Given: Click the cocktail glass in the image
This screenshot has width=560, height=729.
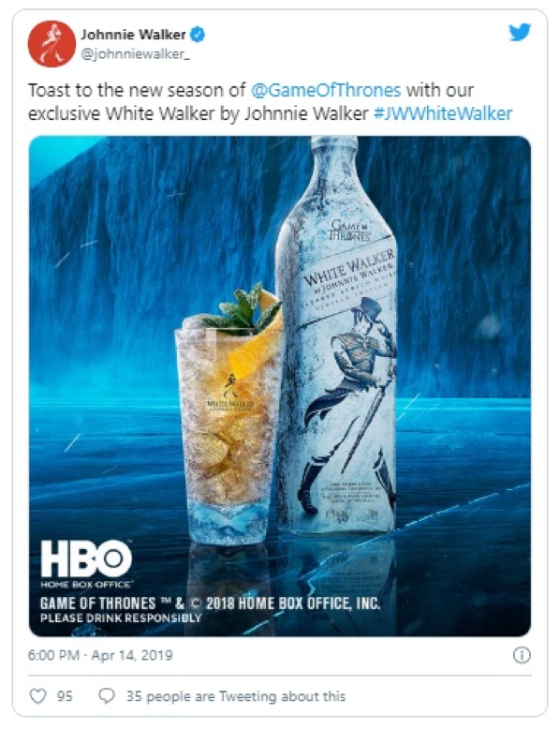Looking at the screenshot, I should point(228,414).
